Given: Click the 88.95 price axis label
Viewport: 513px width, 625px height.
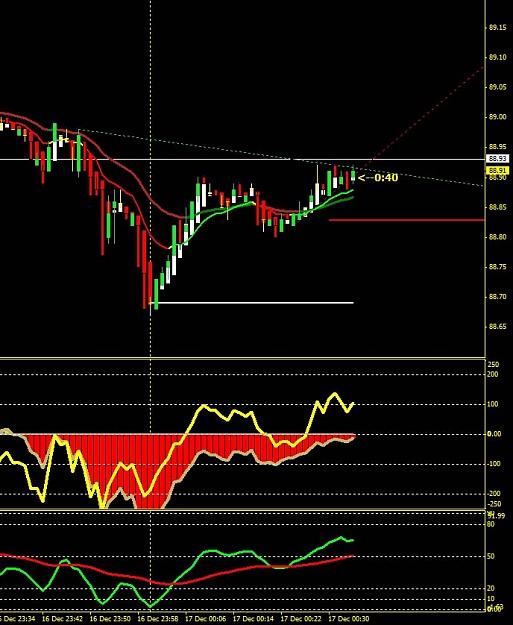Looking at the screenshot, I should (498, 147).
